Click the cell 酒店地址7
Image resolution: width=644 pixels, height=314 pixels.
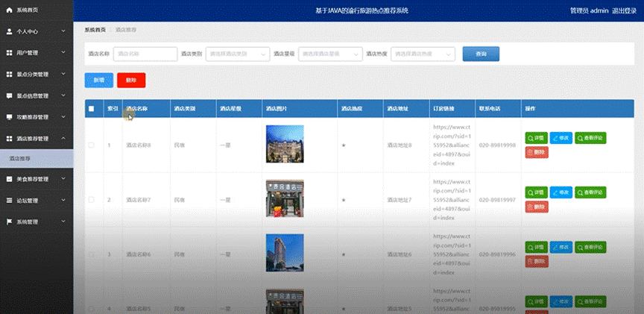point(400,200)
